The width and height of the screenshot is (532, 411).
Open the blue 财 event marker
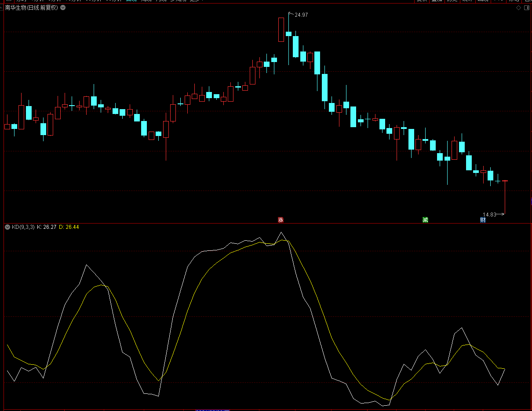click(x=483, y=220)
